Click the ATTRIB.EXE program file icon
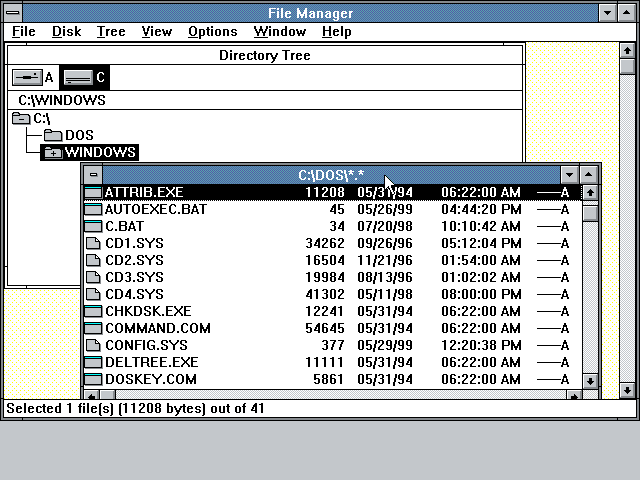Screen dimensions: 640x480 93,192
